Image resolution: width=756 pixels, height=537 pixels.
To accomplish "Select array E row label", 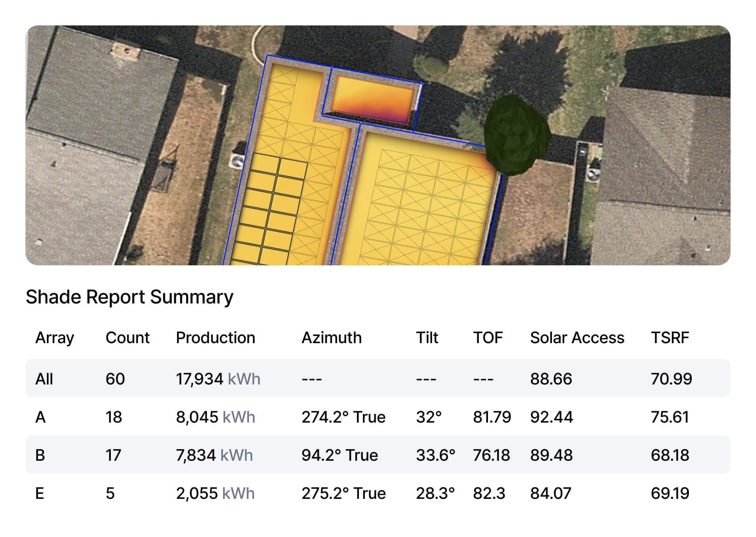I will tap(40, 493).
